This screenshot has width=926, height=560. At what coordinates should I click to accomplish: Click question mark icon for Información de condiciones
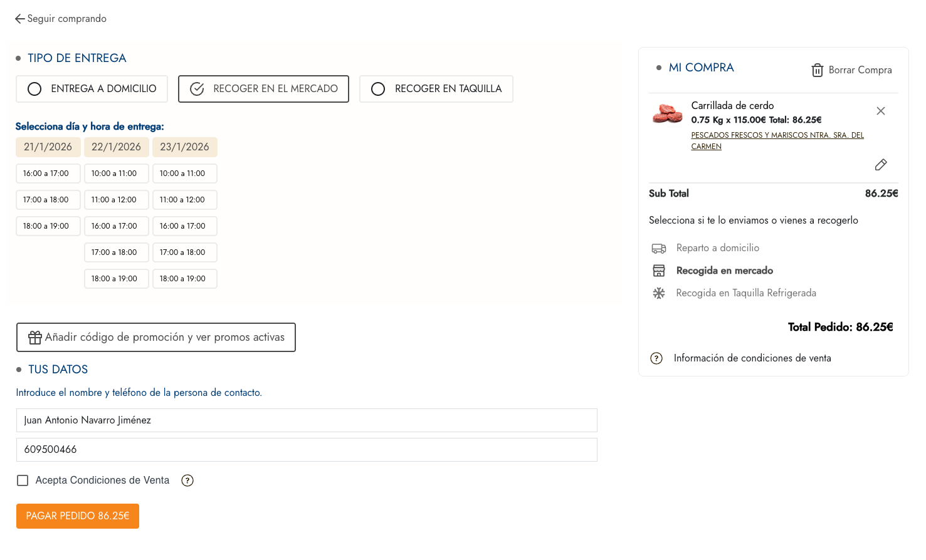point(656,358)
